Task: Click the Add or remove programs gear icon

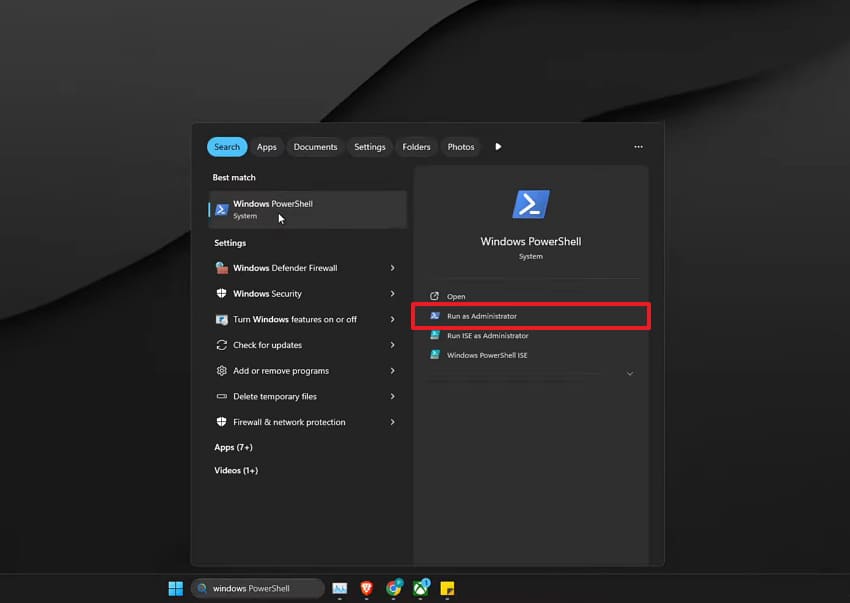Action: [x=222, y=371]
